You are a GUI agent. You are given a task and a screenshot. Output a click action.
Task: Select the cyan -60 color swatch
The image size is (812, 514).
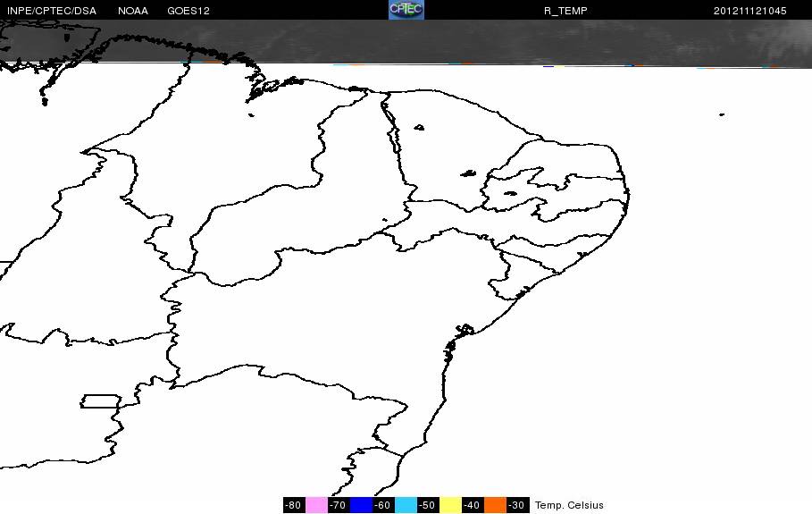[406, 505]
